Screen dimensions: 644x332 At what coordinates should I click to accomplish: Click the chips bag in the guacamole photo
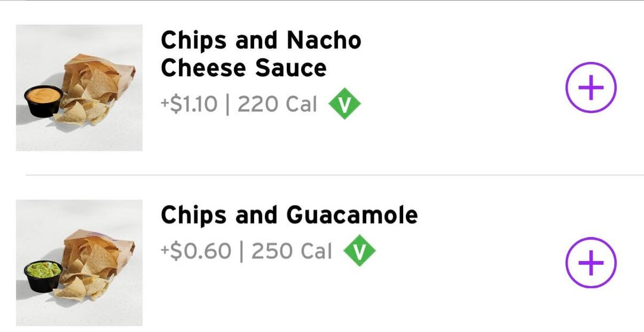(x=98, y=255)
